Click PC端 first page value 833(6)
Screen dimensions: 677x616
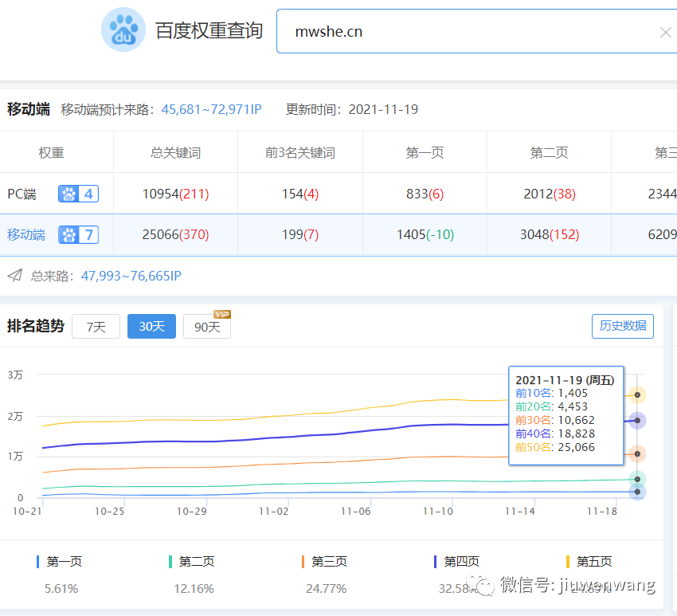tap(425, 194)
